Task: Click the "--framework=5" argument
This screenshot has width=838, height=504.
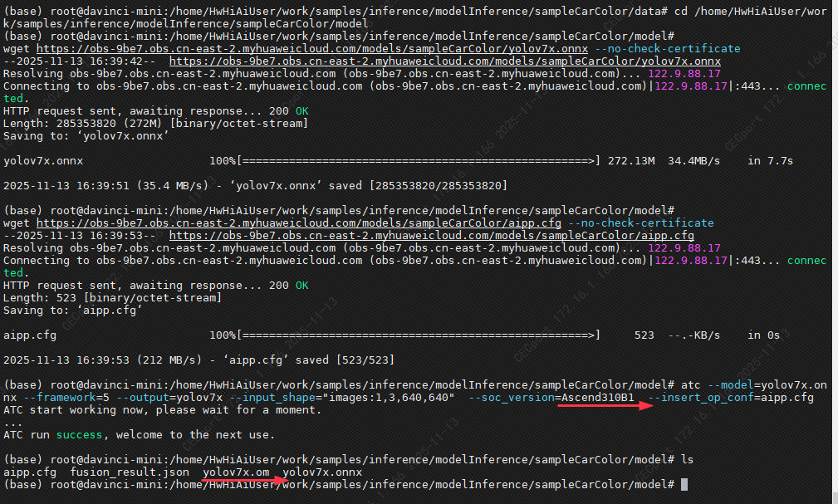Action: click(x=66, y=397)
